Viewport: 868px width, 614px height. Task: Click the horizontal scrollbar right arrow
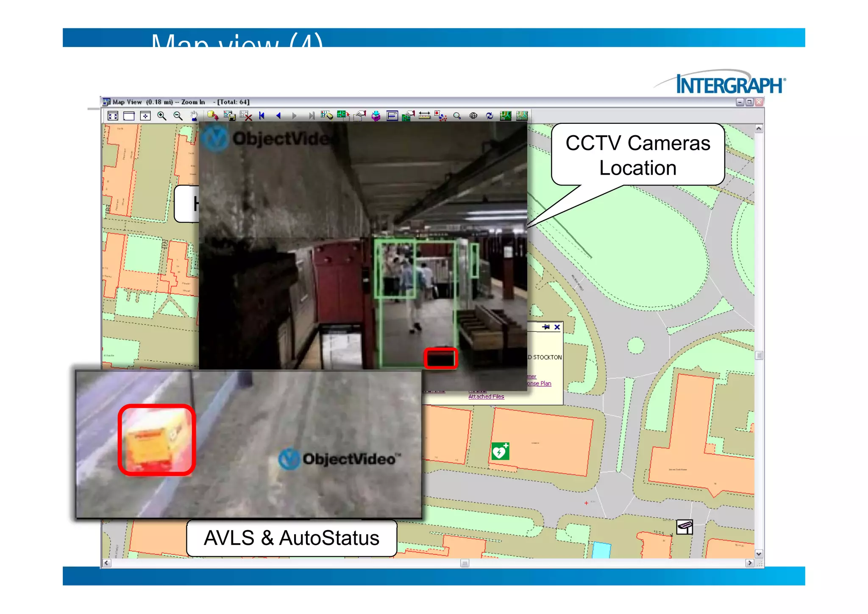click(x=750, y=563)
